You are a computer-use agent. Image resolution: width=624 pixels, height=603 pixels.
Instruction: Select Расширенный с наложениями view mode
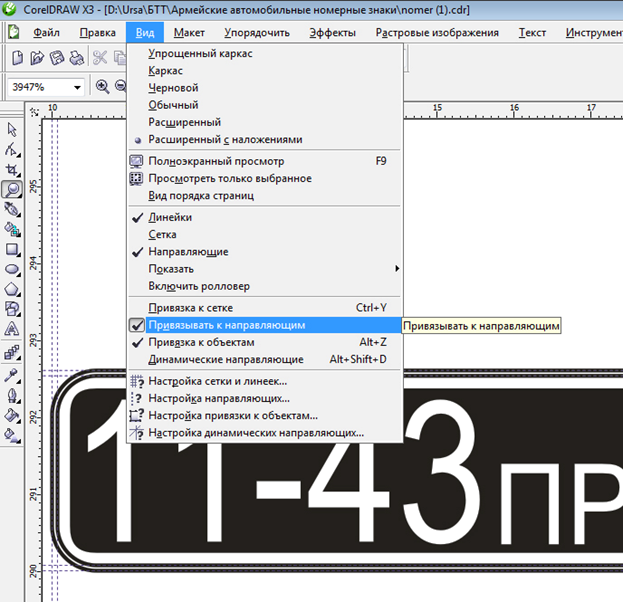click(x=265, y=140)
